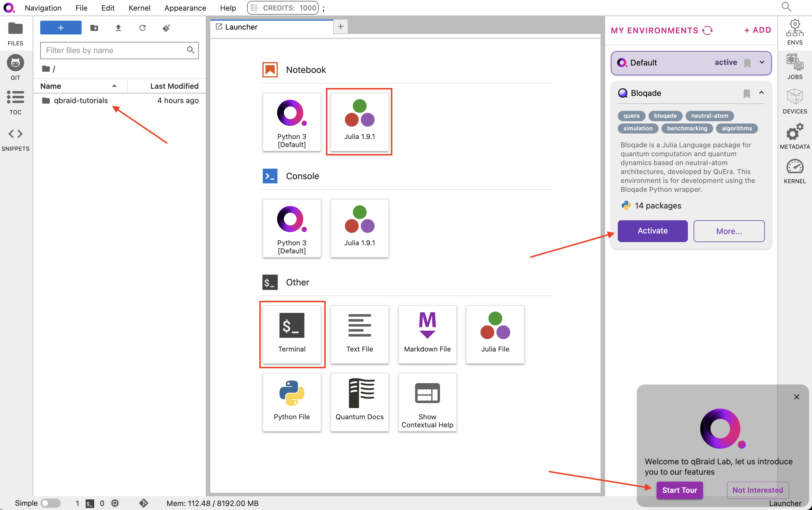Click the neutral-atom tag

[709, 116]
